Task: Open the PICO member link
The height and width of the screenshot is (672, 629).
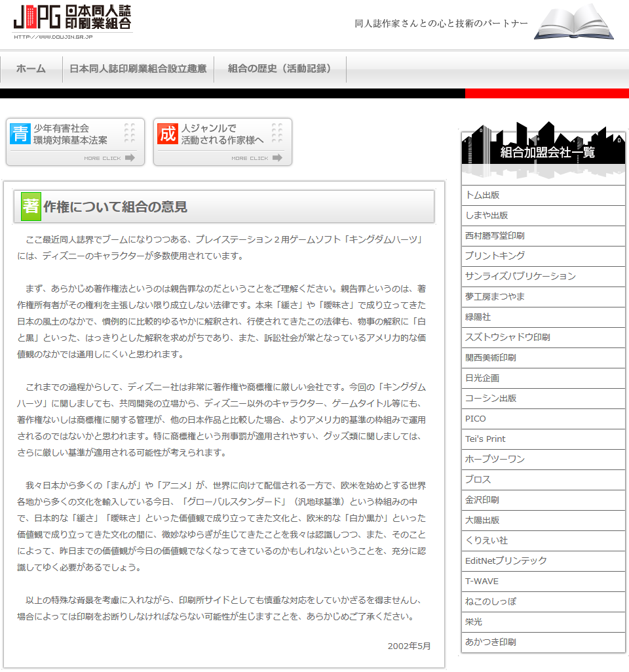Action: pyautogui.click(x=543, y=419)
